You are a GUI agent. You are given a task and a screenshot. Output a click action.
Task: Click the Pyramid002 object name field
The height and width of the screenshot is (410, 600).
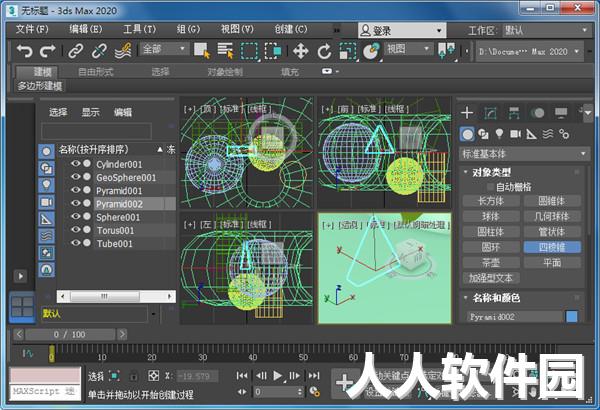tap(514, 317)
